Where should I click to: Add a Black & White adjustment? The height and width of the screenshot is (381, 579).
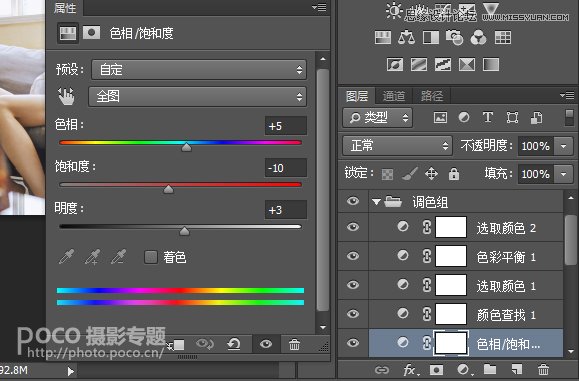click(431, 37)
